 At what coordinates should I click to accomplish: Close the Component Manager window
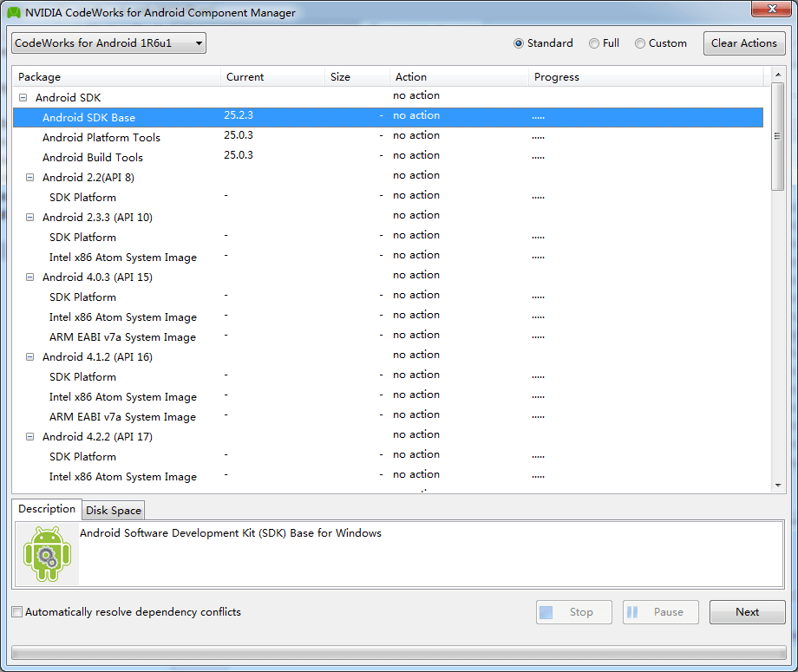point(771,9)
